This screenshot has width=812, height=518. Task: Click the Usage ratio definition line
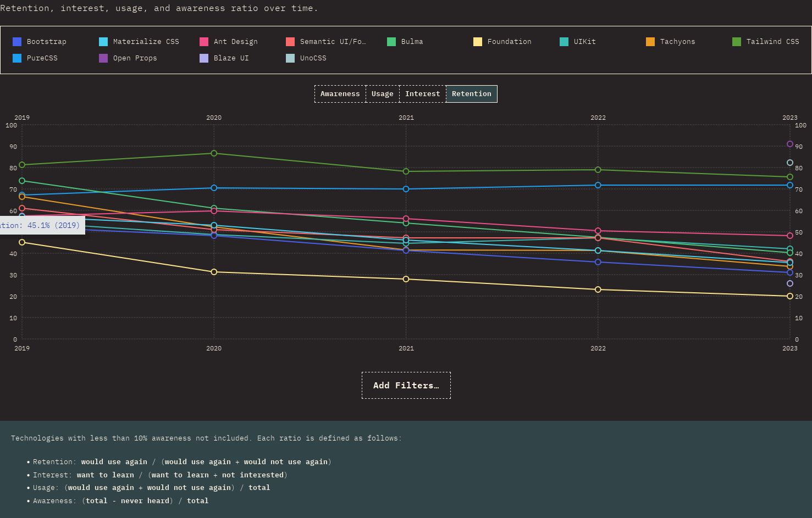pos(151,488)
